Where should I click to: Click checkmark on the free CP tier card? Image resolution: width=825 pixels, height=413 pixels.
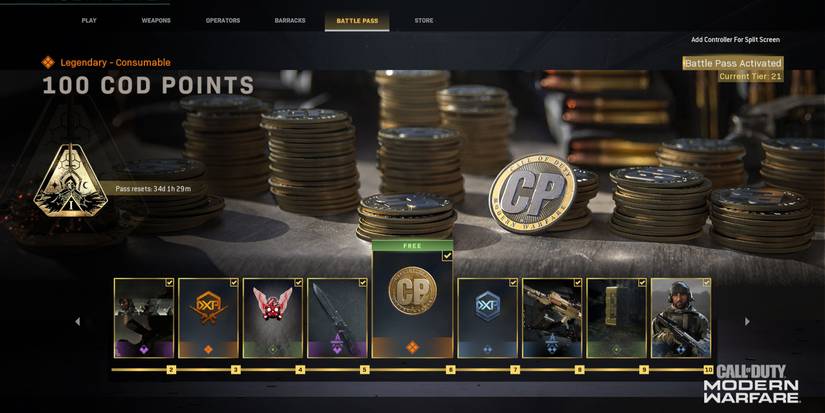447,256
